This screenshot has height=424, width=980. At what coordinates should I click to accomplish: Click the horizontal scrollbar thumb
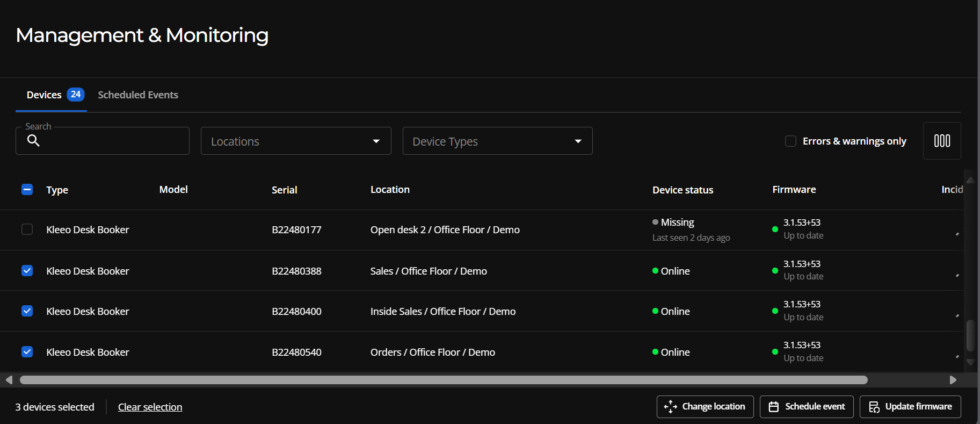click(x=444, y=380)
